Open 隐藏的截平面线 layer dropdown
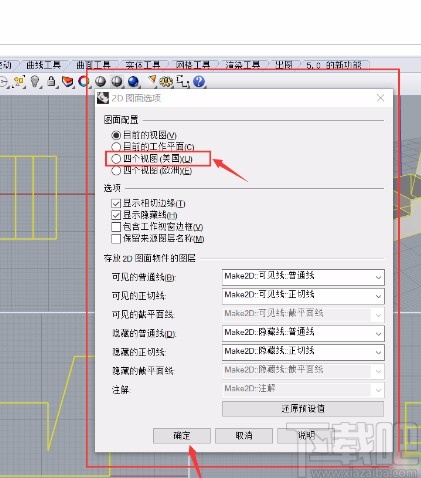Screen dimensions: 421x478 303,371
